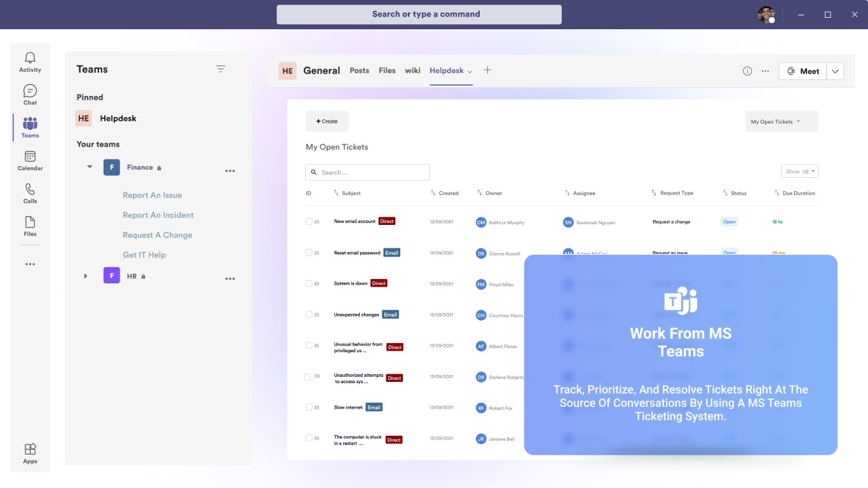Switch to the wiki tab
868x488 pixels.
point(412,71)
